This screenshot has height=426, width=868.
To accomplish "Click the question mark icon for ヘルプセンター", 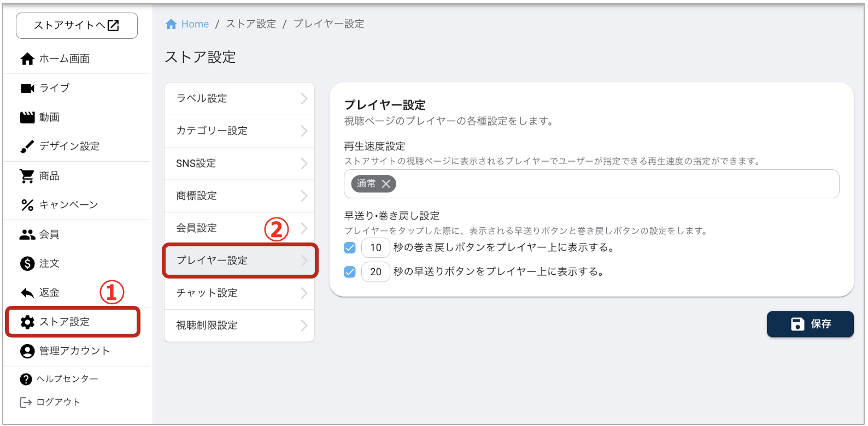I will click(x=25, y=378).
